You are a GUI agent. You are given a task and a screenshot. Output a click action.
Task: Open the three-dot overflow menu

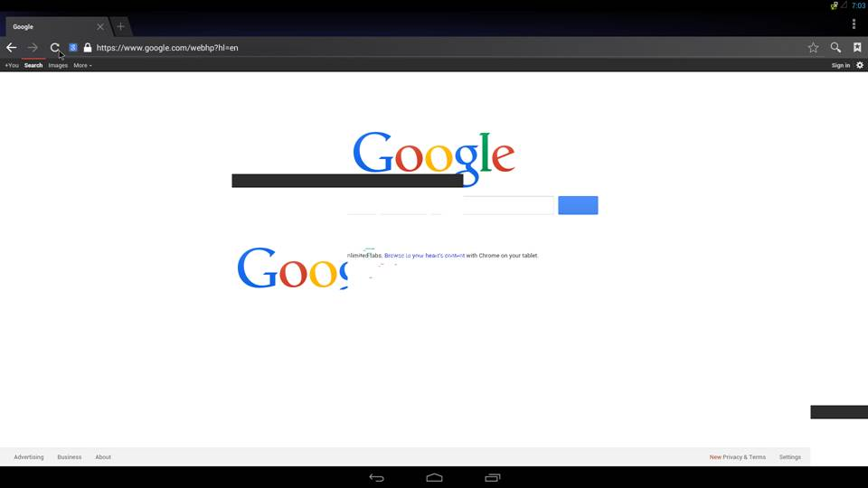[x=854, y=23]
